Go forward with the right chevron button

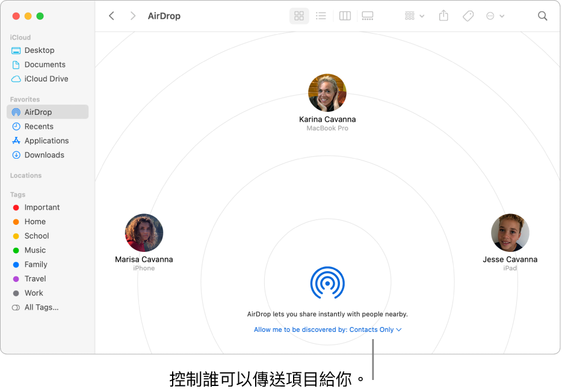point(132,16)
